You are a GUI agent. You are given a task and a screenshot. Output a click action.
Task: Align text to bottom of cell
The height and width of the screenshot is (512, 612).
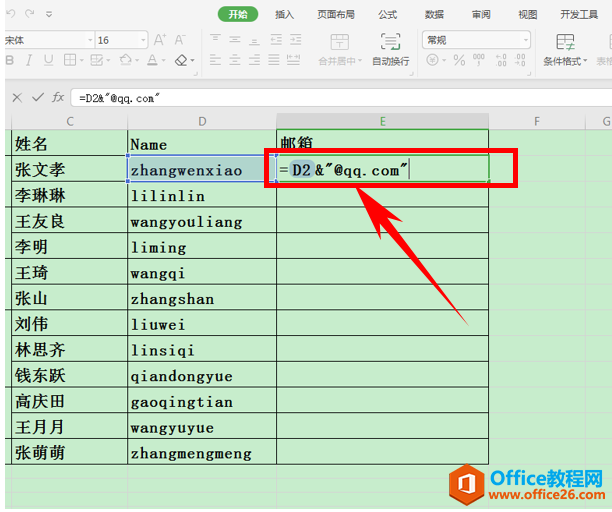click(x=254, y=40)
